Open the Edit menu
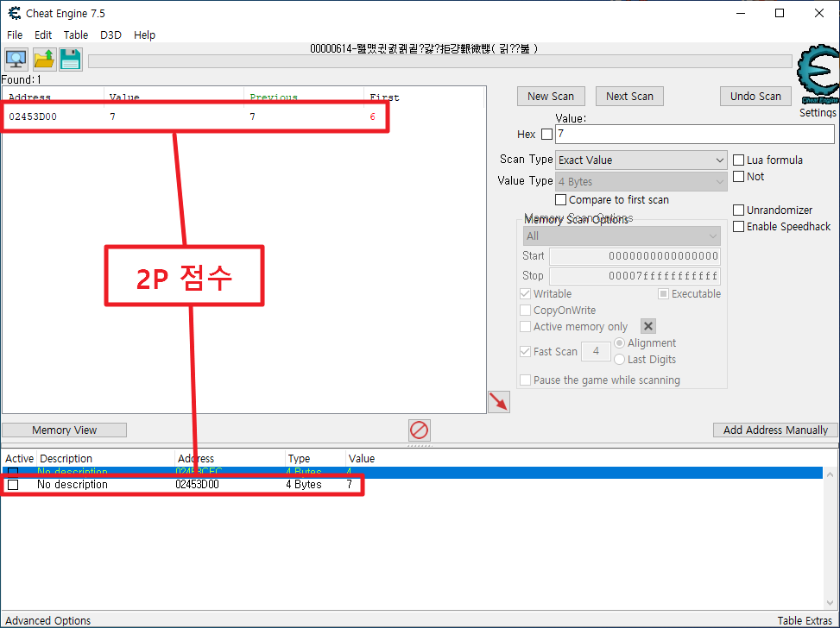Image resolution: width=840 pixels, height=628 pixels. click(43, 35)
